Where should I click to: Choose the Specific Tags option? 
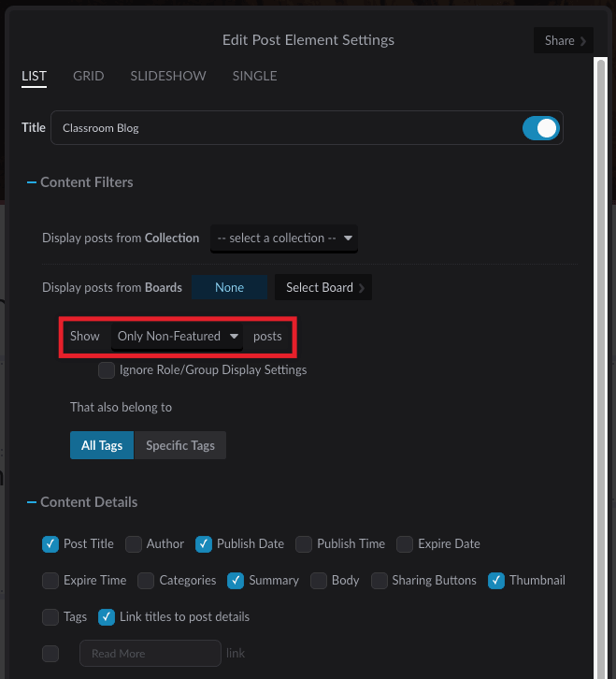[x=180, y=445]
